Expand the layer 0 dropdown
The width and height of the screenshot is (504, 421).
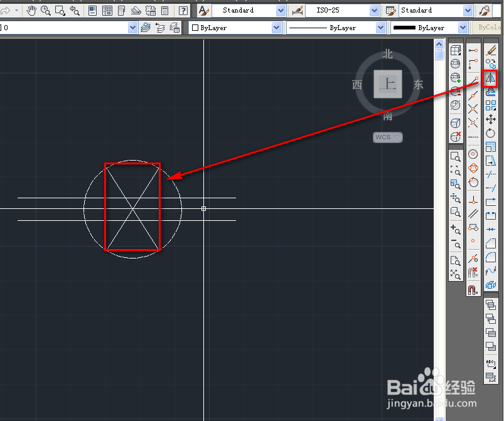click(x=132, y=28)
